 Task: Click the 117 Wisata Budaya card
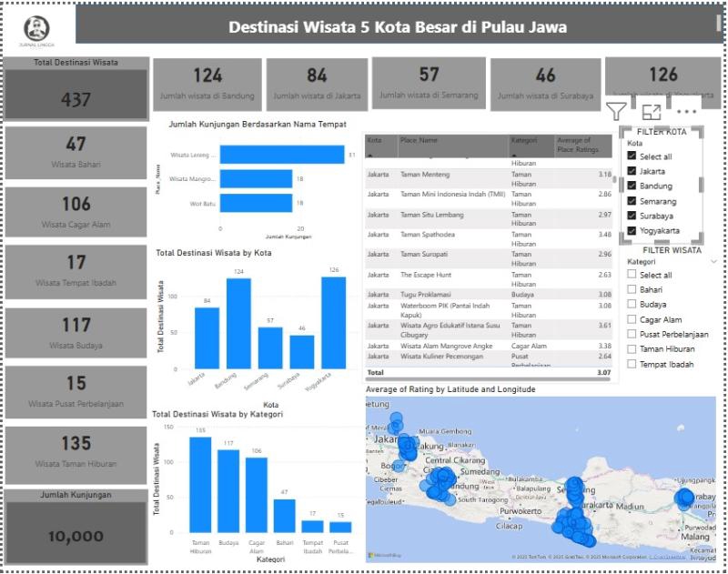tap(76, 333)
